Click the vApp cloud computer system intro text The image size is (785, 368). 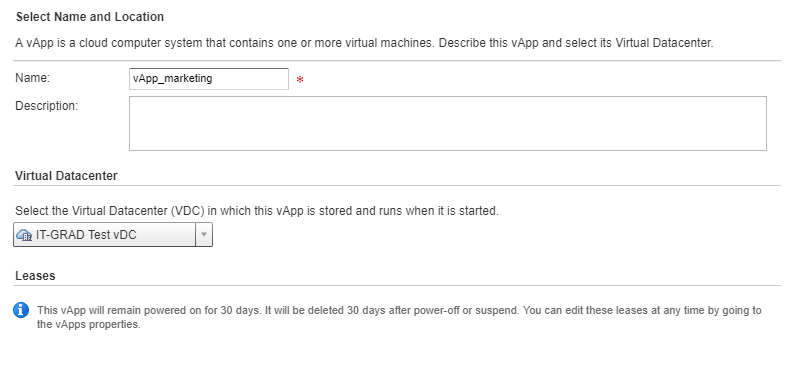tap(364, 43)
